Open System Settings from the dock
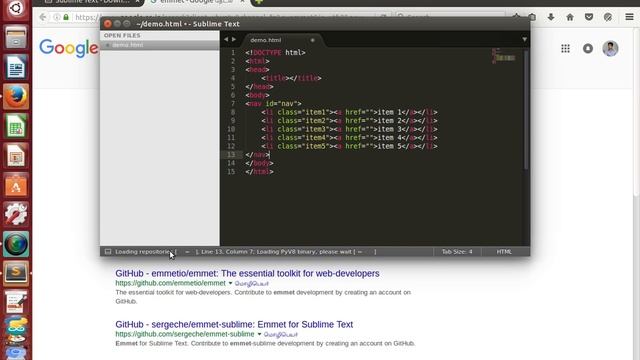This screenshot has width=640, height=360. pyautogui.click(x=16, y=214)
